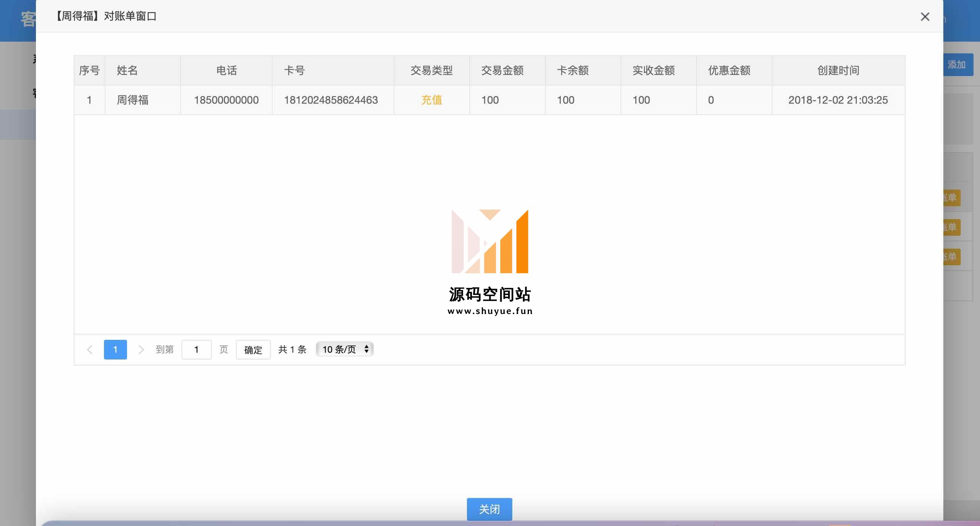Click the 确定 page jump button
This screenshot has height=526, width=980.
click(253, 350)
